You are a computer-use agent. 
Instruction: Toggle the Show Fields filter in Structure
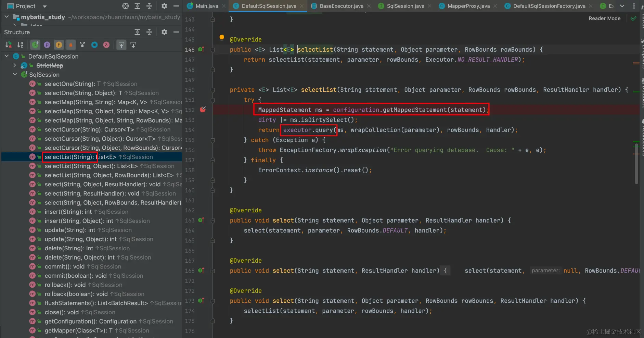point(59,45)
